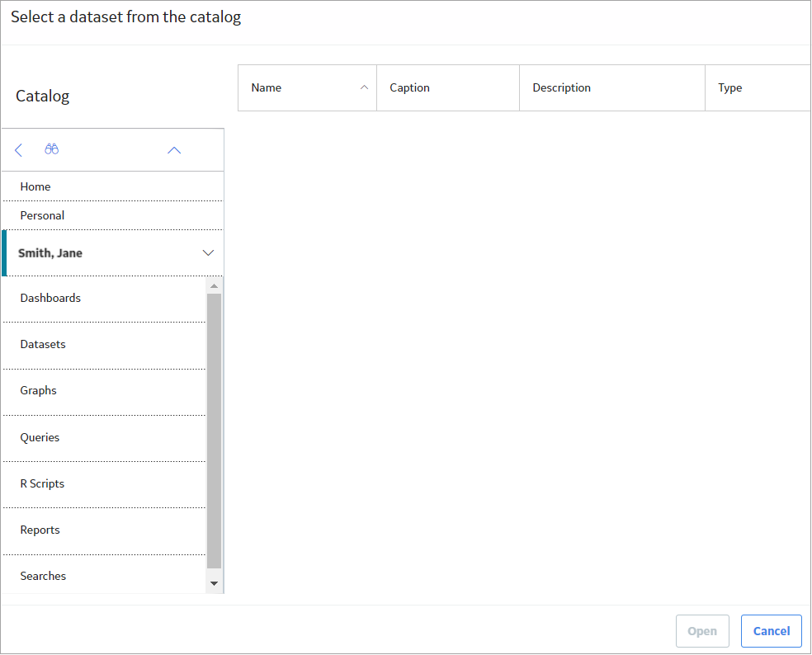Click the Open button

[702, 630]
